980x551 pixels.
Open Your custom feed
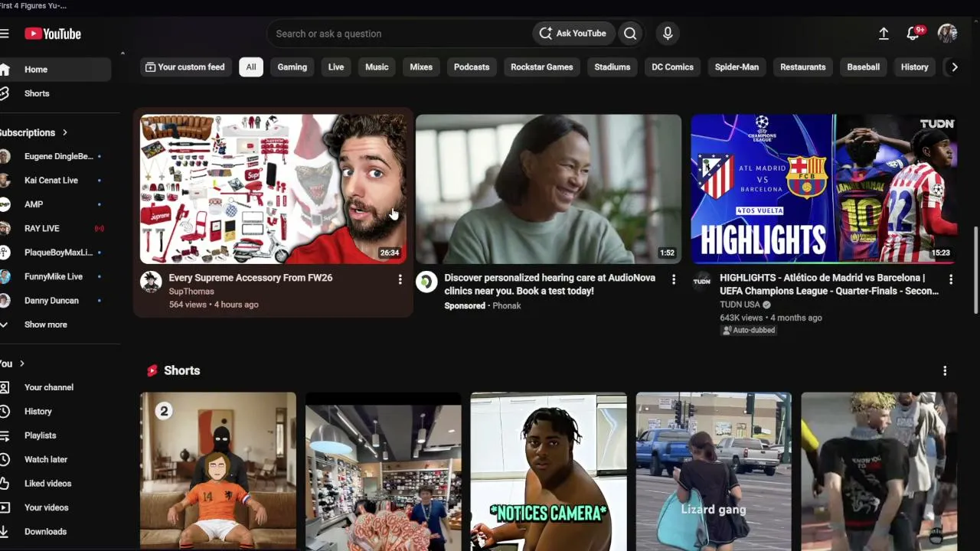185,67
